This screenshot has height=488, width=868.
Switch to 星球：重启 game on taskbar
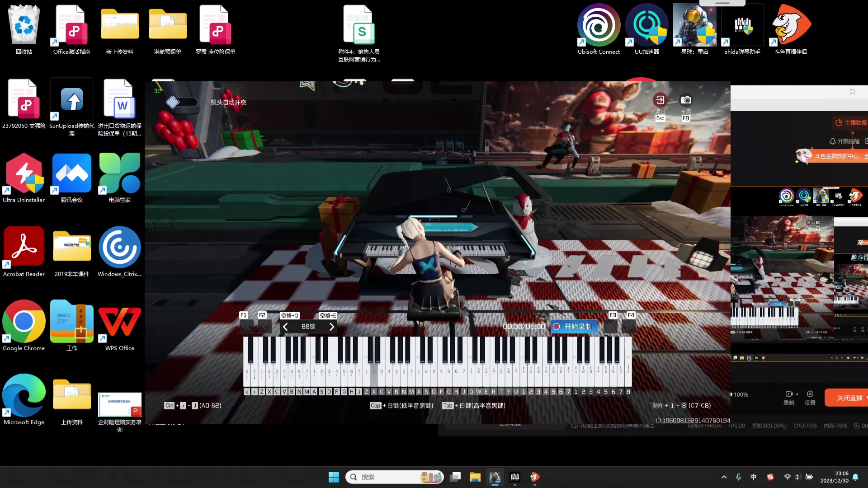coord(495,477)
